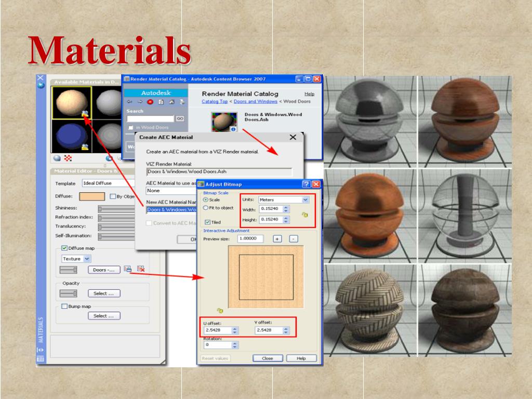Toggle the By Object checkbox beside Diffuse

pos(113,196)
